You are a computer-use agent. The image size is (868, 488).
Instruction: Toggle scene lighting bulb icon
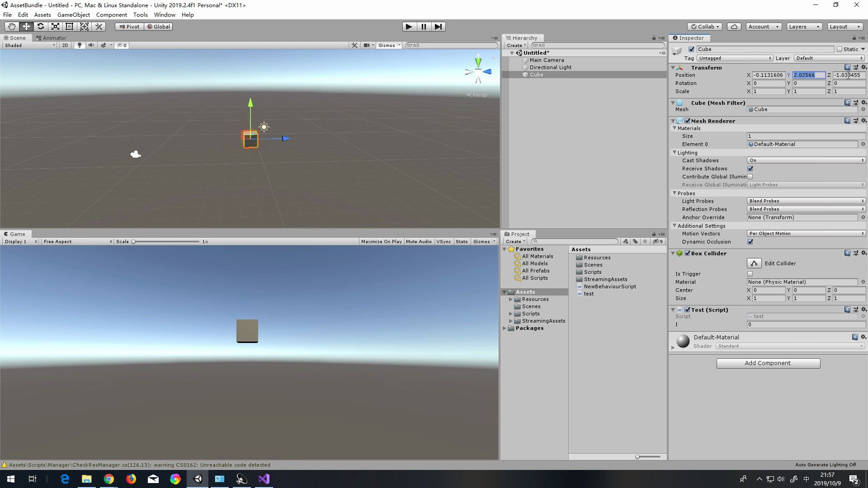point(80,45)
